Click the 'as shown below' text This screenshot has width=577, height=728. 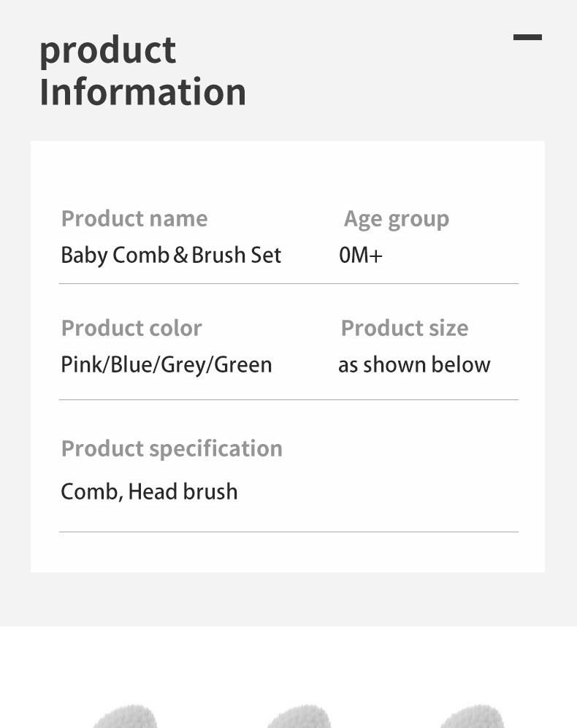(414, 364)
